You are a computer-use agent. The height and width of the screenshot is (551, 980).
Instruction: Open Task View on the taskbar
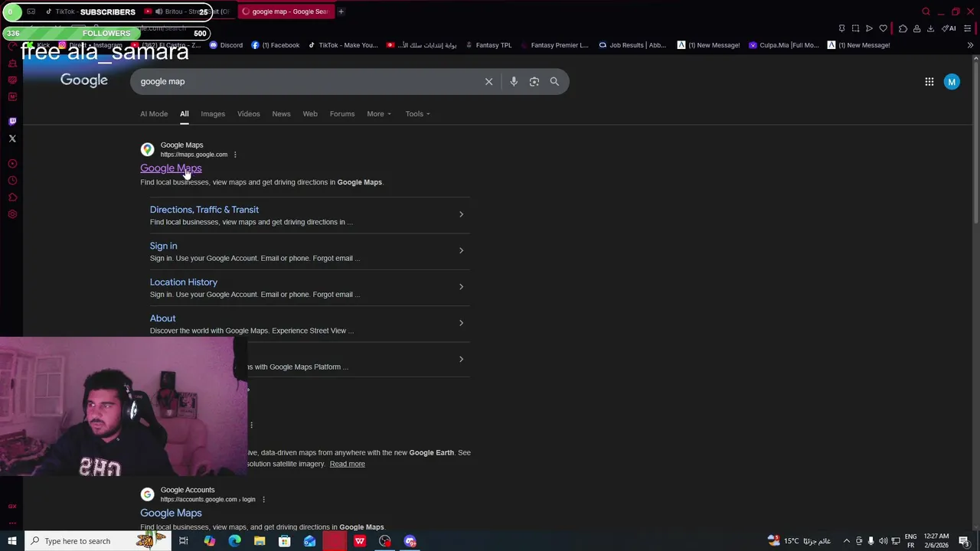(x=184, y=541)
